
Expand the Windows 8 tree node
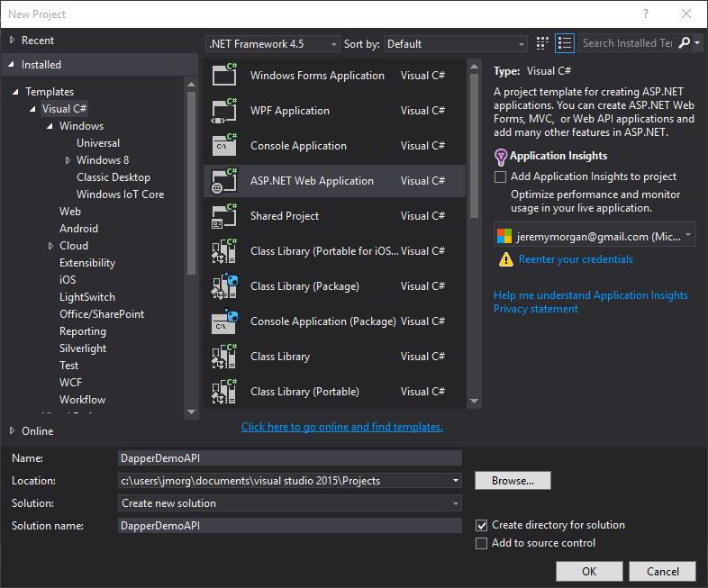[x=68, y=160]
